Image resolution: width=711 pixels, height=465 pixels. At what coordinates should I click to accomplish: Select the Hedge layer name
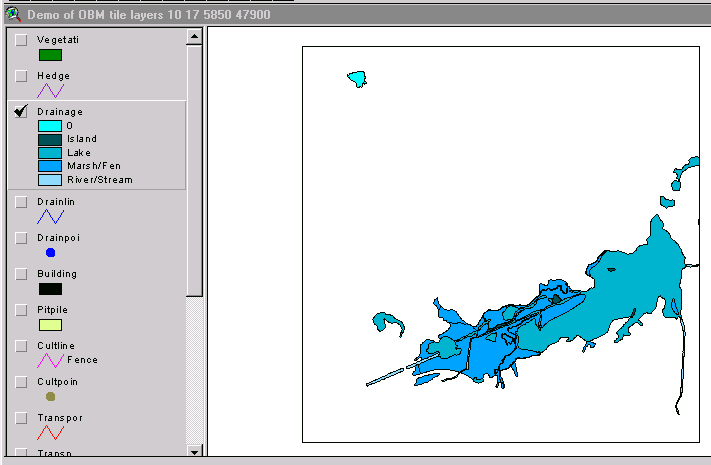(54, 76)
